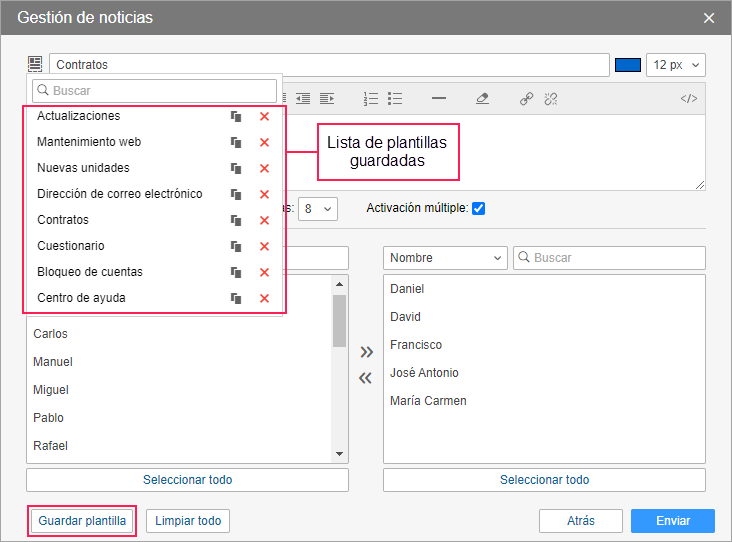Expand the Nombre filter dropdown
The height and width of the screenshot is (542, 732).
coord(445,258)
